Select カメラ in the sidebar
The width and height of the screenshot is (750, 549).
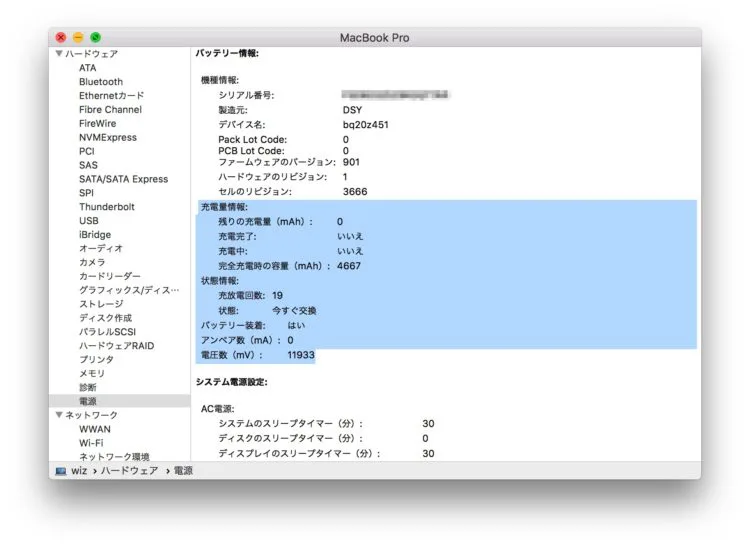click(92, 262)
